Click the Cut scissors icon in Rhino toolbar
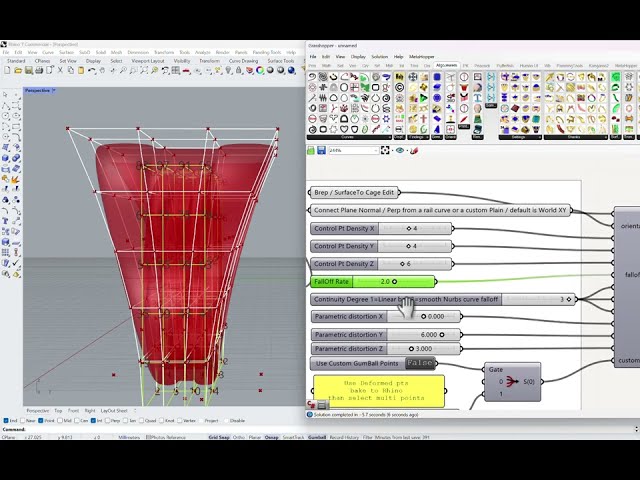The height and width of the screenshot is (480, 640). coord(60,70)
